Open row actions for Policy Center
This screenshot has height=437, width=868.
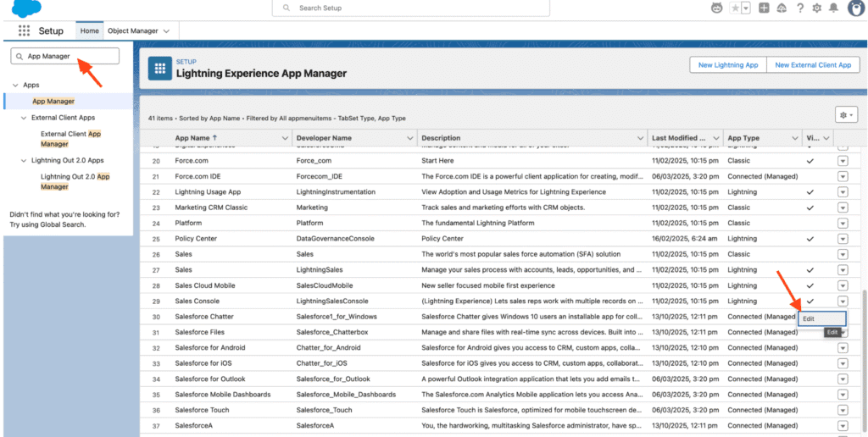click(x=843, y=239)
